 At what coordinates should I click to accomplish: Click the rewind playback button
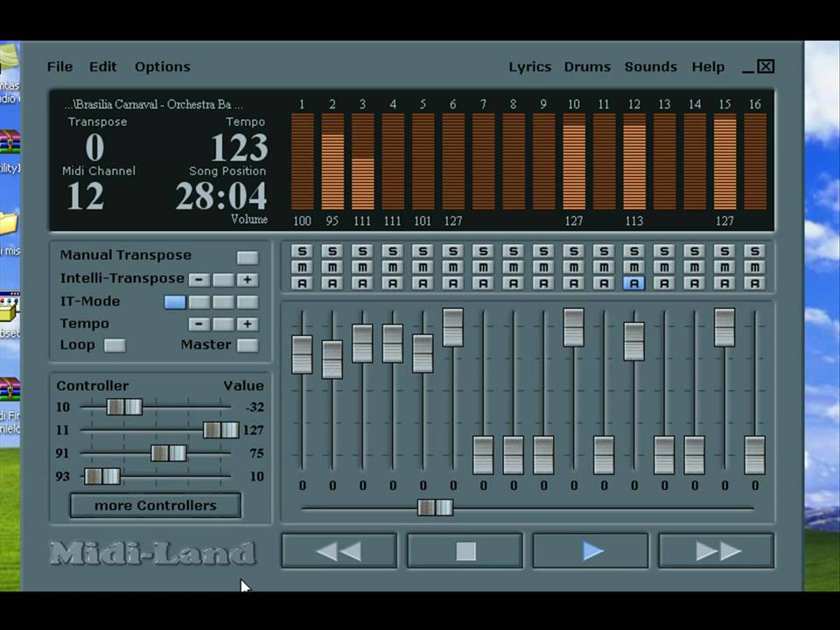pos(339,550)
